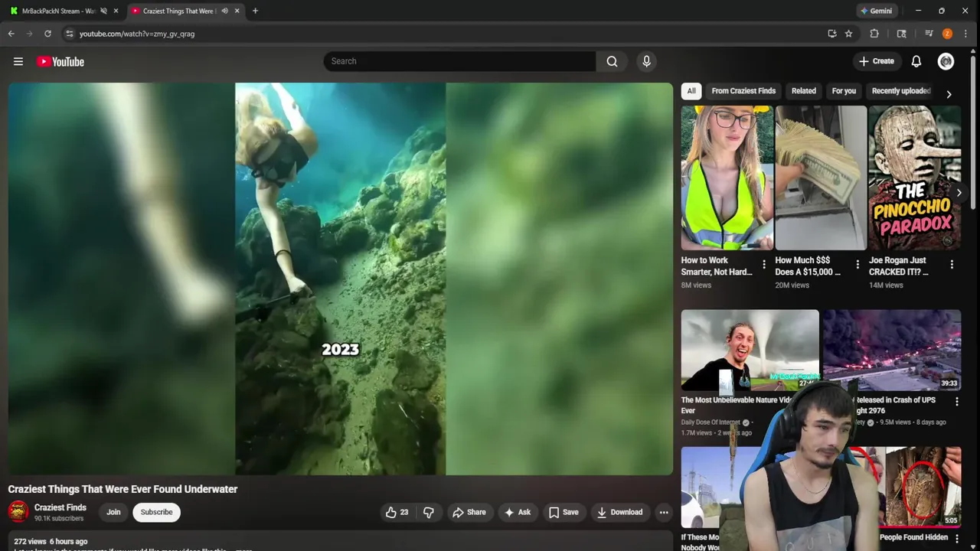Open a new browser tab

[x=255, y=11]
